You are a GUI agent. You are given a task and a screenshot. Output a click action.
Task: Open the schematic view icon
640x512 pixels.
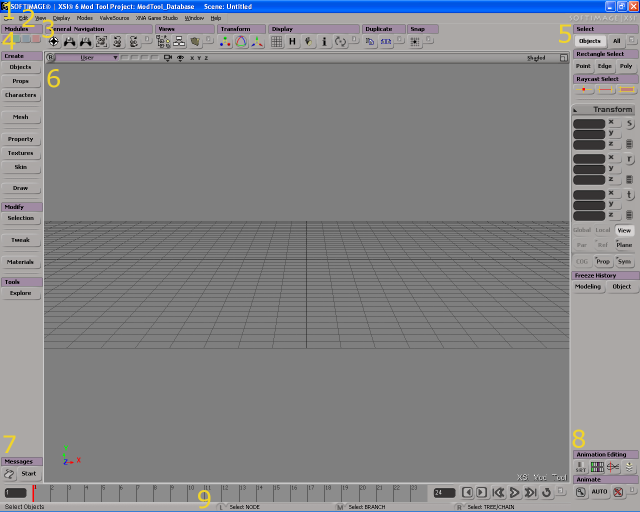(179, 42)
